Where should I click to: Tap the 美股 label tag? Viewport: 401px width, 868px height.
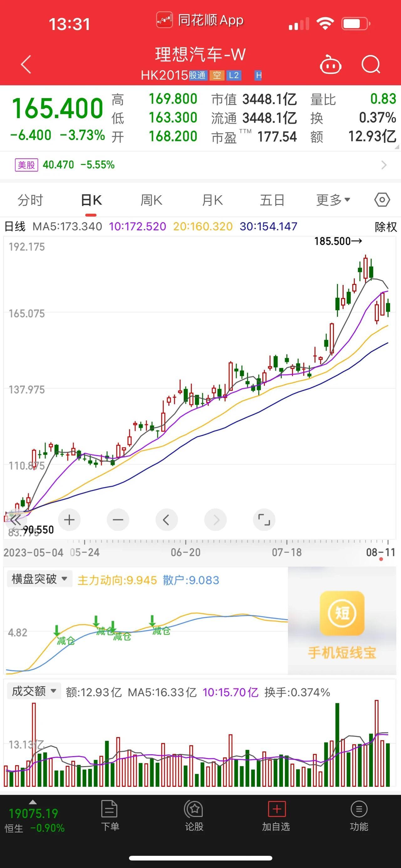[x=26, y=165]
